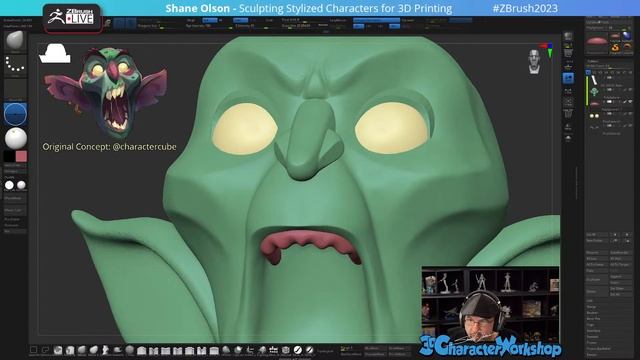The height and width of the screenshot is (360, 640).
Task: Select the green figure subtool row
Action: (x=610, y=91)
